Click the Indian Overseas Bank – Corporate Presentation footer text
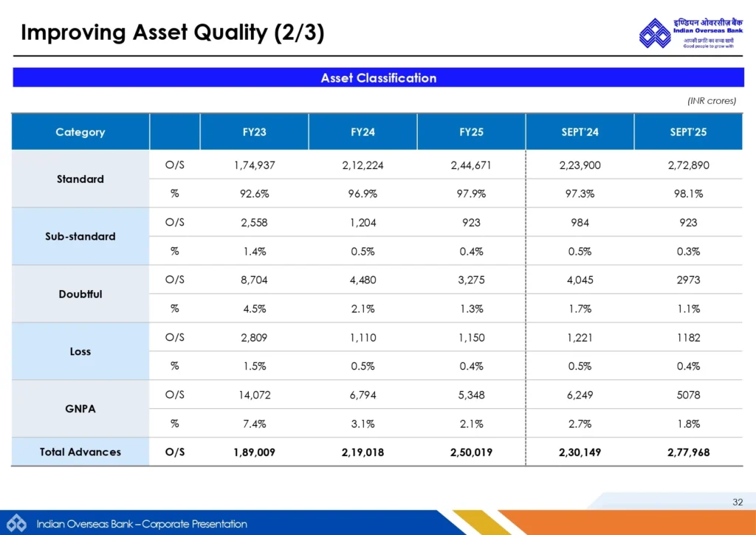Viewport: 756px width, 535px height. 142,524
